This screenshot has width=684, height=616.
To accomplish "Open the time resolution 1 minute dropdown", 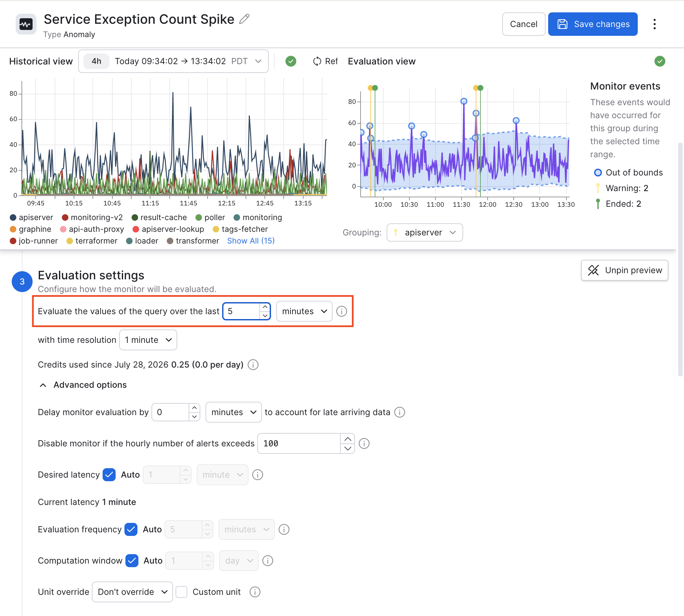I will click(148, 340).
